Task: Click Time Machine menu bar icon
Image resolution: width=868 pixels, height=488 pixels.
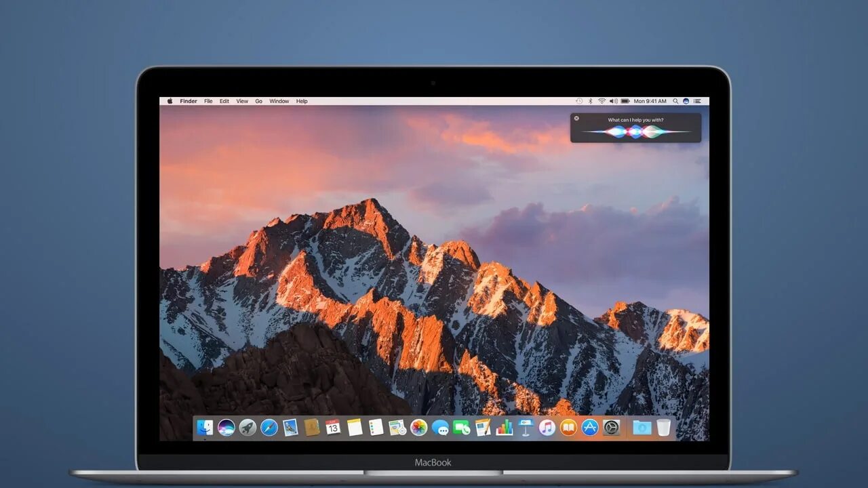Action: point(579,101)
